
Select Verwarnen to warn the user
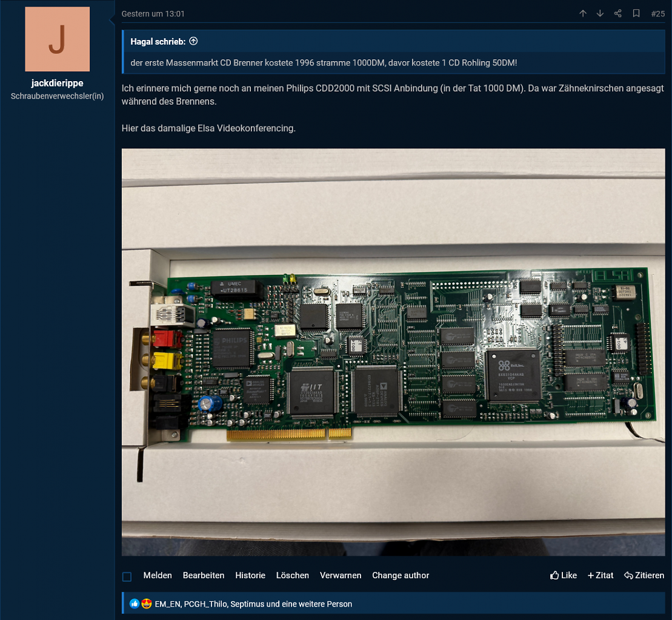341,575
